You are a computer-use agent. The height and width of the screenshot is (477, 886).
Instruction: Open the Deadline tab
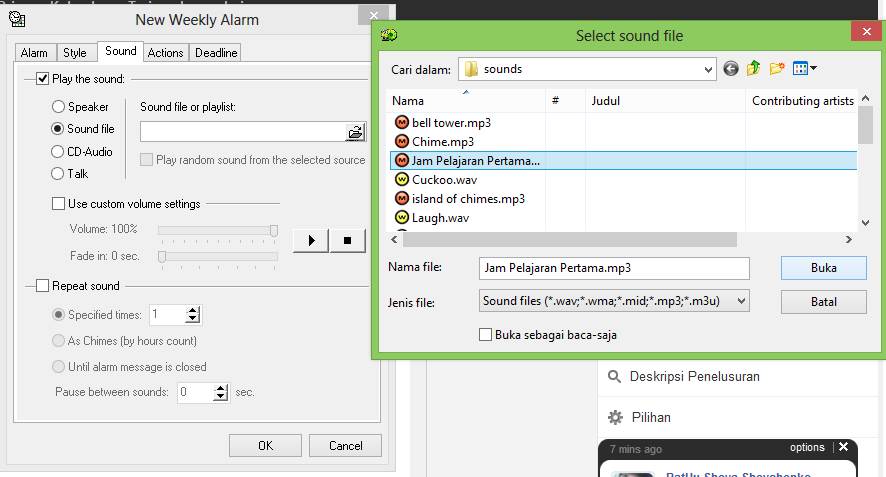(x=216, y=53)
